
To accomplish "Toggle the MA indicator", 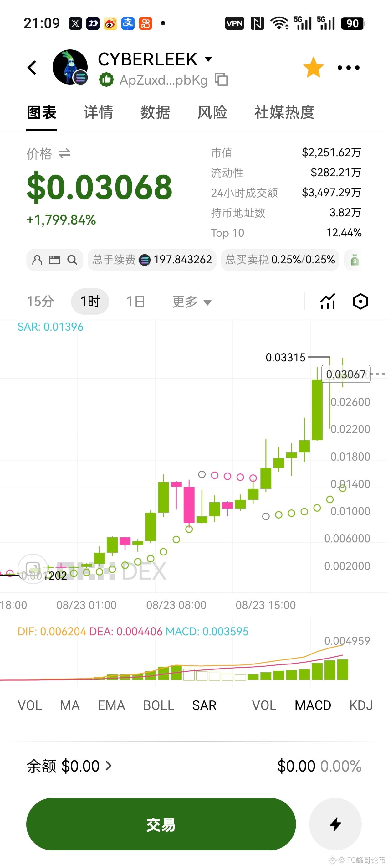I will 70,705.
